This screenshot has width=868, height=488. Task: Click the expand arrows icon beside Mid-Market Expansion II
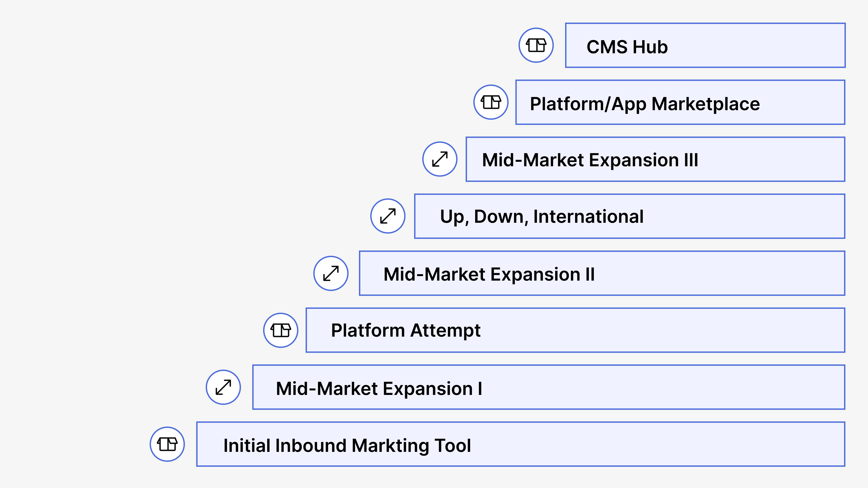[x=331, y=273]
